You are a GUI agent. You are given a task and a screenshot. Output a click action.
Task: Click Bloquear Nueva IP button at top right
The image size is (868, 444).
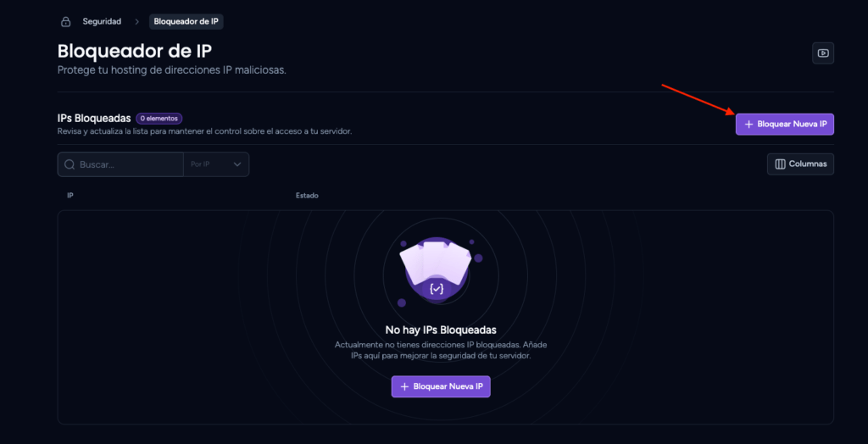784,124
